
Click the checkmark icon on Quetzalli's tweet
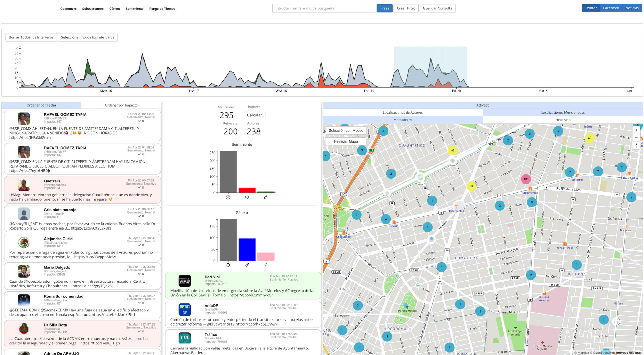[139, 188]
